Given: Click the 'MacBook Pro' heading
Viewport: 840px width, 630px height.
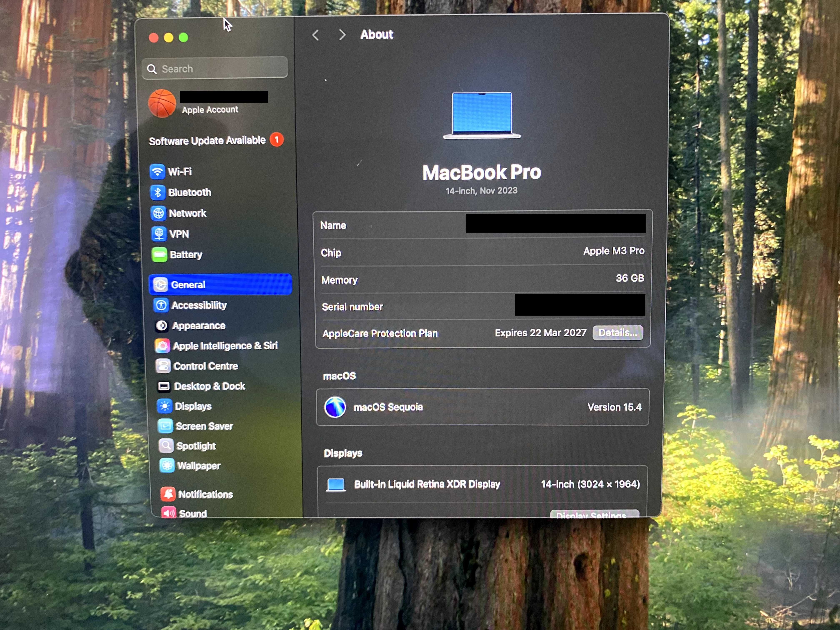Looking at the screenshot, I should point(481,172).
